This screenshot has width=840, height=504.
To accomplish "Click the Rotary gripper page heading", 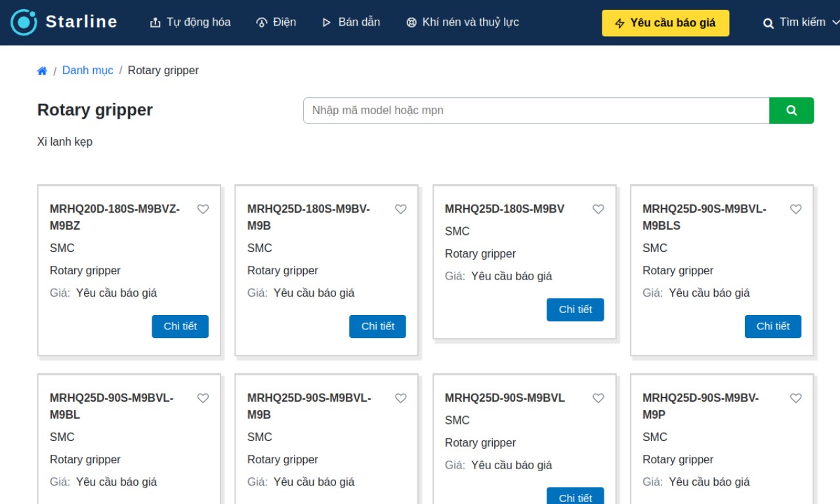I will tap(95, 110).
